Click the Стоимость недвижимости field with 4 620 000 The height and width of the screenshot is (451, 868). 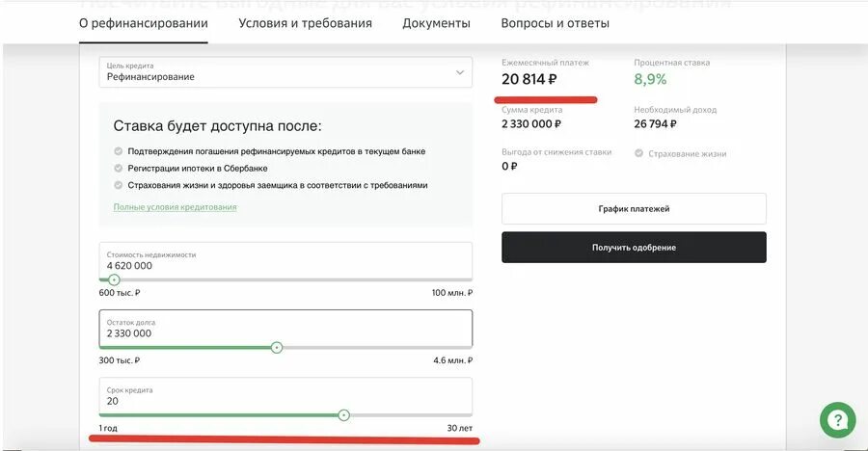click(285, 260)
